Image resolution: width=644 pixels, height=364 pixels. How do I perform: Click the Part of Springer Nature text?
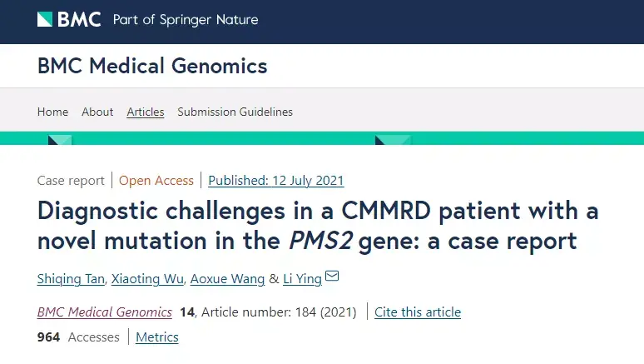186,20
